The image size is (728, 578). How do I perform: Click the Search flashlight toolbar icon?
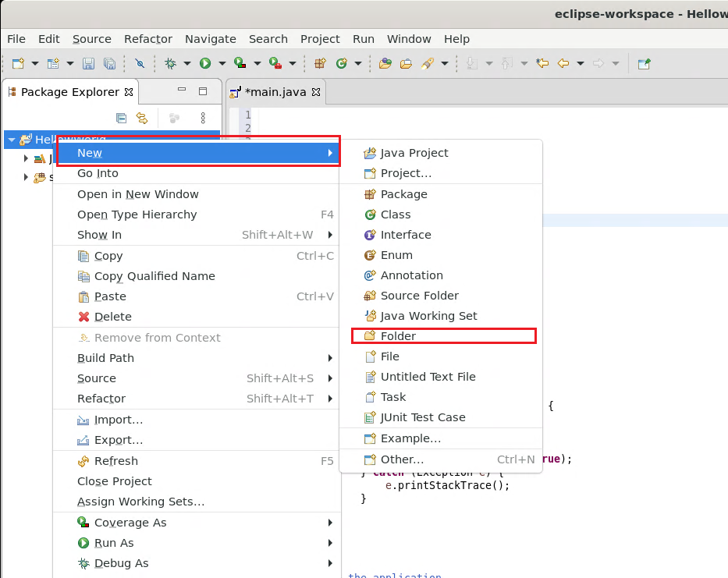click(x=428, y=63)
